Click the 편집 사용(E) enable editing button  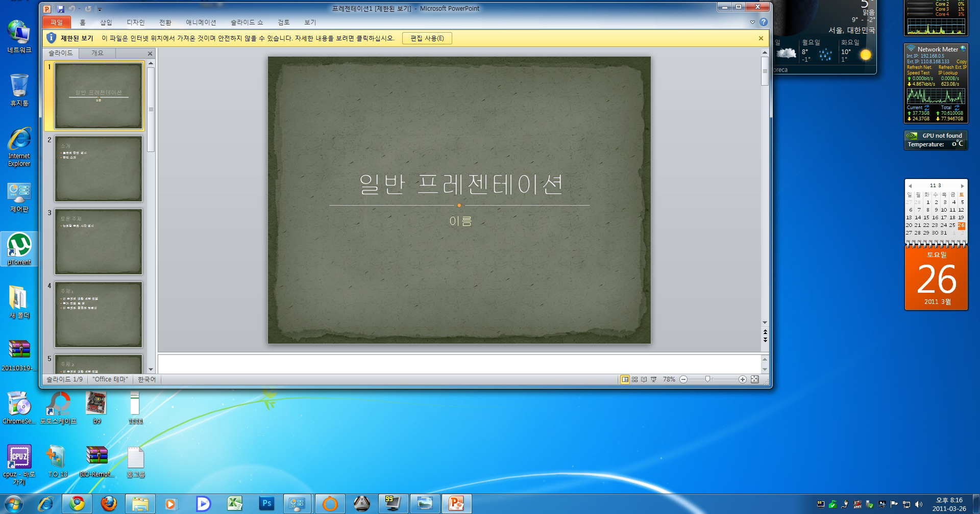[427, 38]
